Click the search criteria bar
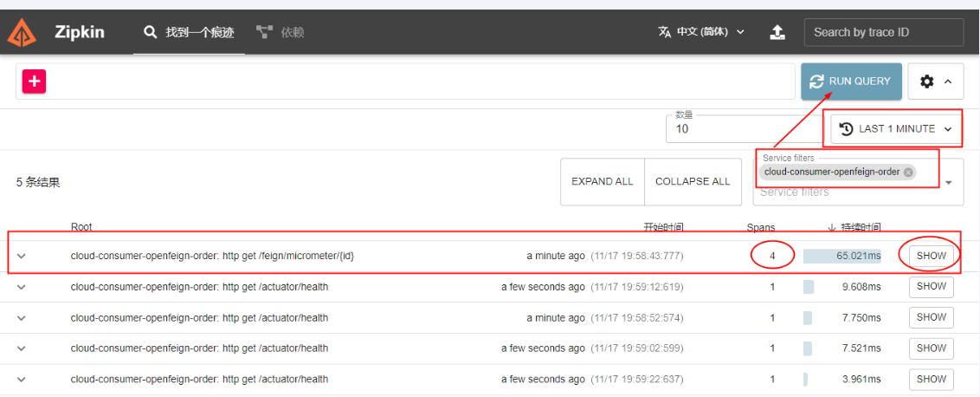 pyautogui.click(x=405, y=81)
